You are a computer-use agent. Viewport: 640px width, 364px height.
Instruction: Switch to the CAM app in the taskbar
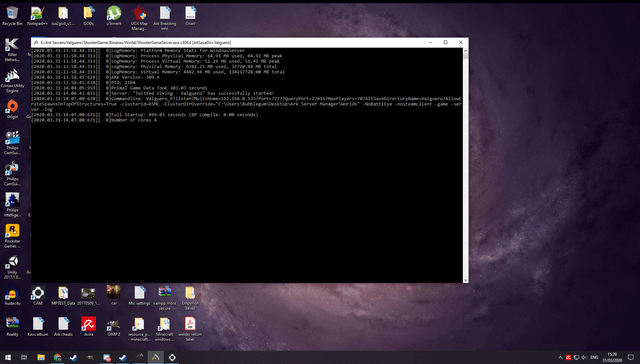[172, 357]
